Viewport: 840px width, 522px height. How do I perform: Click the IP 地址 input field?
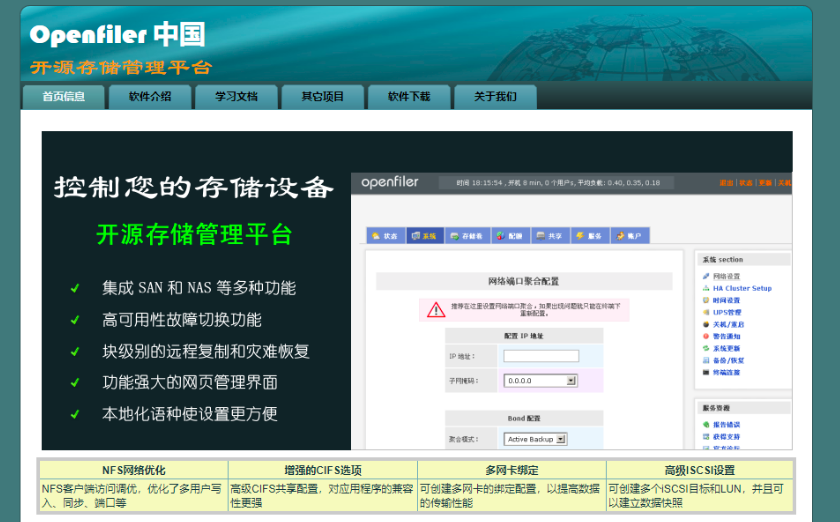541,356
